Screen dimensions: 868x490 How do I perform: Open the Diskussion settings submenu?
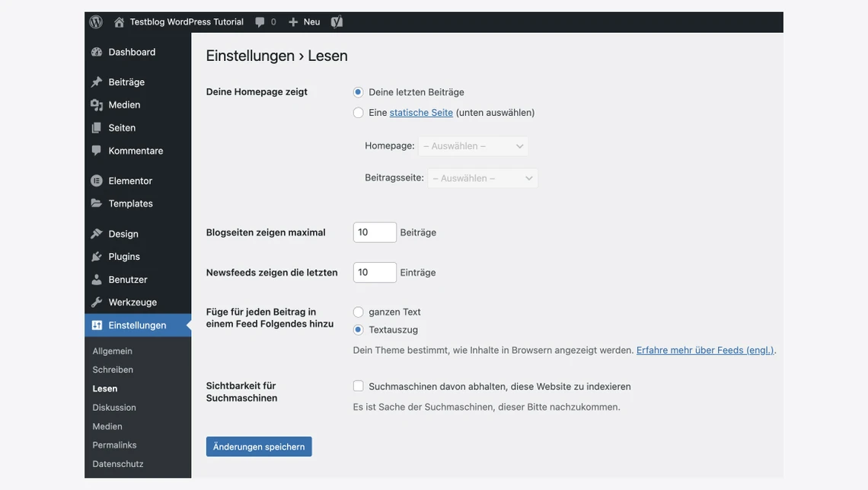114,408
